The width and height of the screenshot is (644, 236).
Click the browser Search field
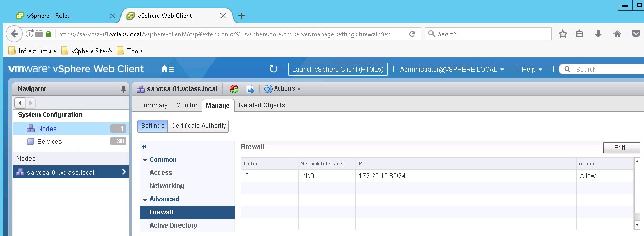tap(488, 34)
